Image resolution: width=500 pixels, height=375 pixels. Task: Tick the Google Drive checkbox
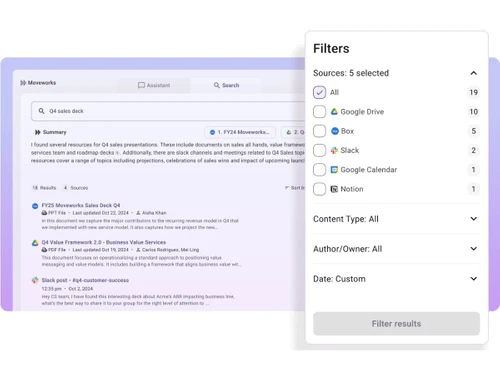[x=319, y=112]
